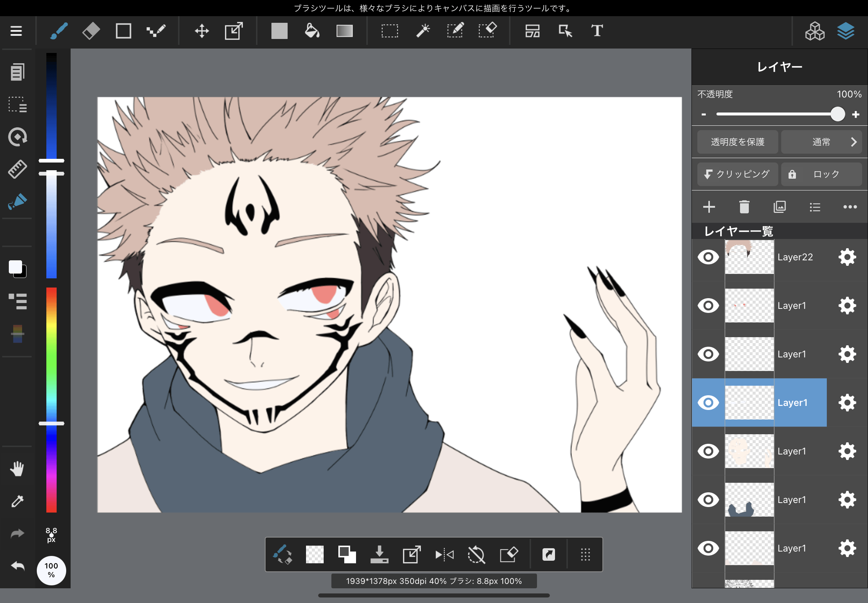Screen dimensions: 868x603
Task: Delete the layer with trash icon
Action: tap(744, 207)
